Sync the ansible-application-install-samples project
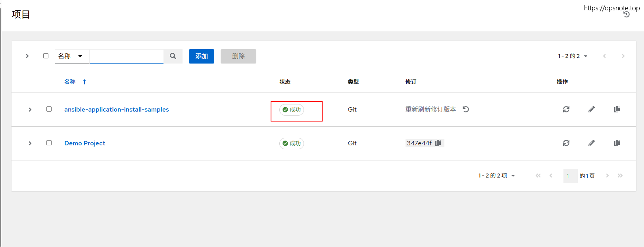Viewport: 644px width, 247px height. pyautogui.click(x=566, y=109)
